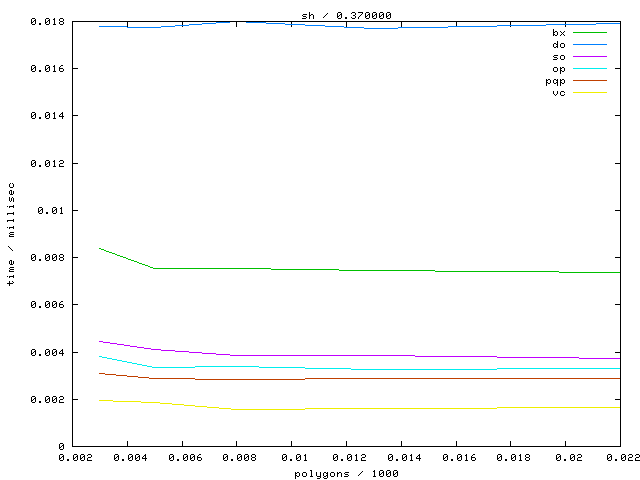Select the 'bx' legend label text
Screen dimensions: 640x480
coord(558,33)
